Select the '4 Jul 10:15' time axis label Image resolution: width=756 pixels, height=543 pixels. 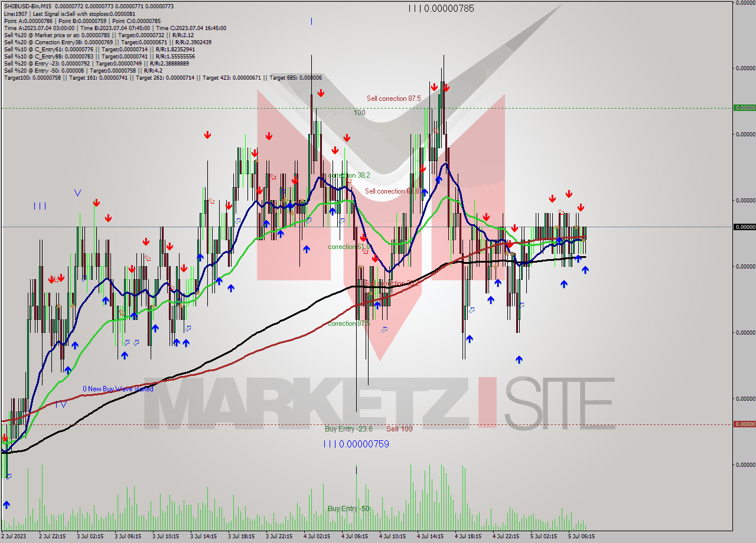click(393, 537)
